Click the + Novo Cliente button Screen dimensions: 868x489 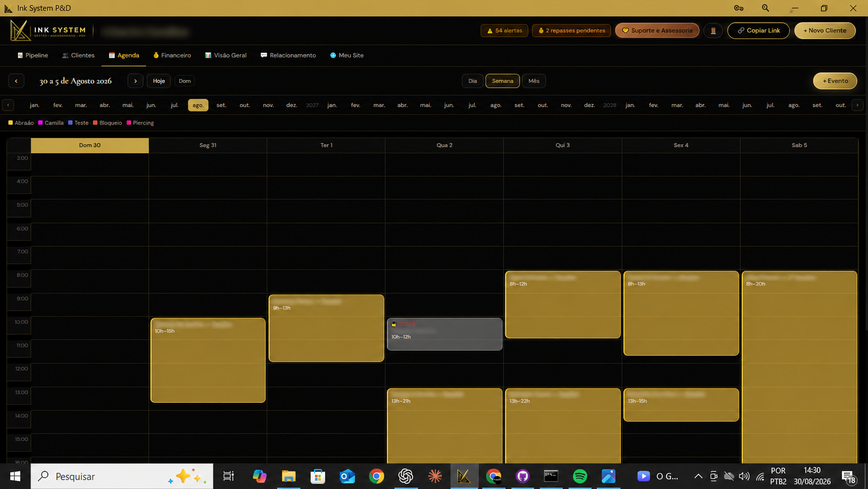click(825, 31)
